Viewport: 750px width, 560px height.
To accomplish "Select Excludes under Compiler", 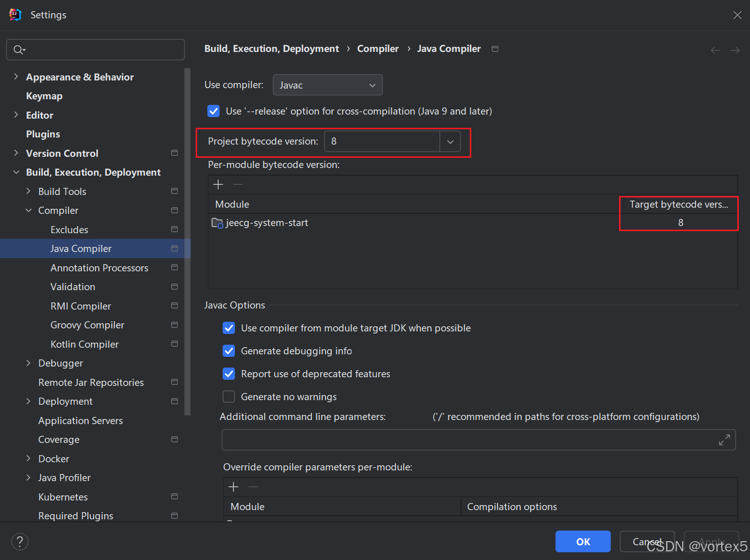I will (x=69, y=230).
